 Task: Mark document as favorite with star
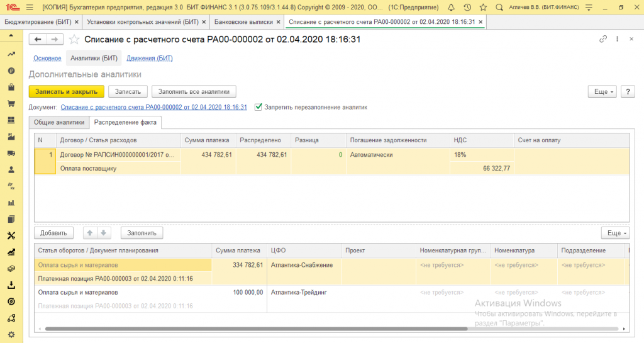75,39
